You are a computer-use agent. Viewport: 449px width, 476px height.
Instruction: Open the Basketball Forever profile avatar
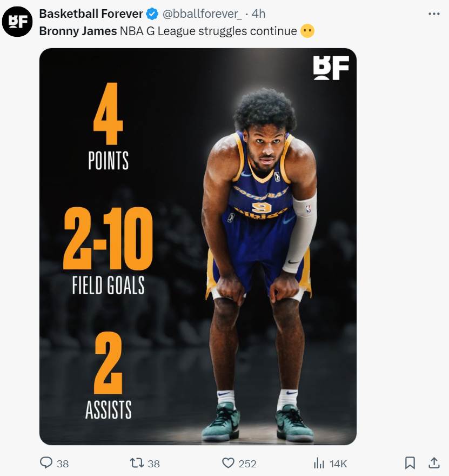point(17,22)
